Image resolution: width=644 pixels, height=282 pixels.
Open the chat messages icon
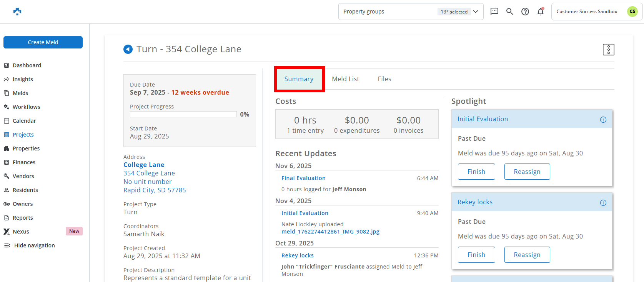pos(494,12)
